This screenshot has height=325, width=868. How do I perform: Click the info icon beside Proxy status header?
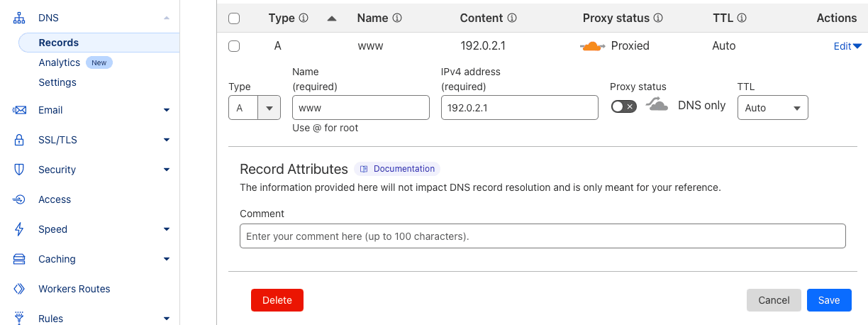click(x=658, y=18)
